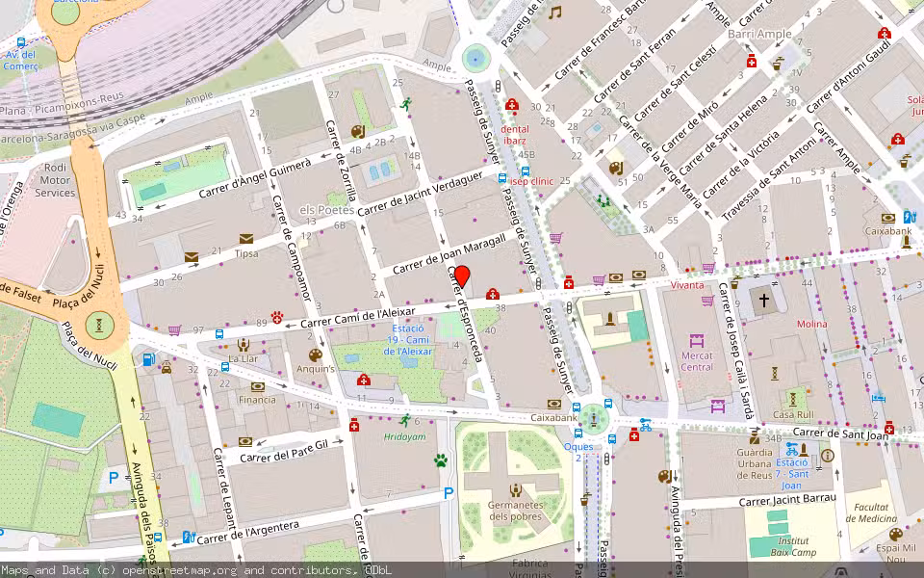Screen dimensions: 924x578
Task: Click the mail icon next to Tipsa
Action: point(246,238)
